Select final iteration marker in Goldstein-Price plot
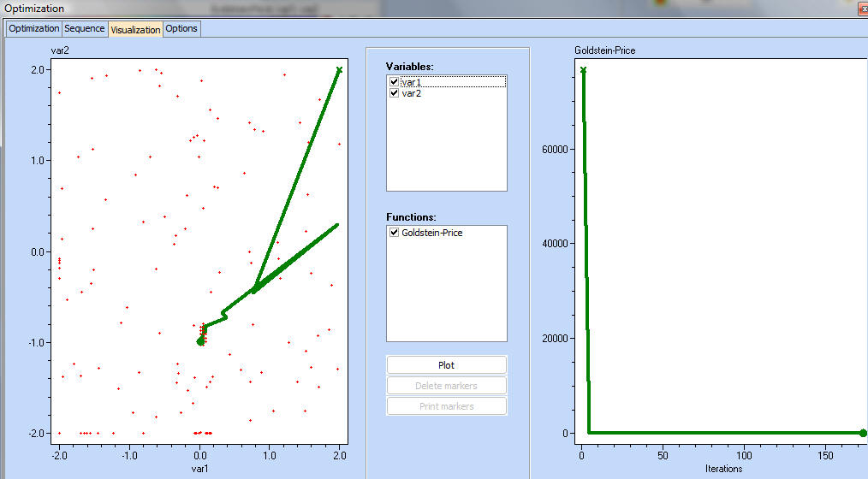This screenshot has height=479, width=868. tap(862, 433)
